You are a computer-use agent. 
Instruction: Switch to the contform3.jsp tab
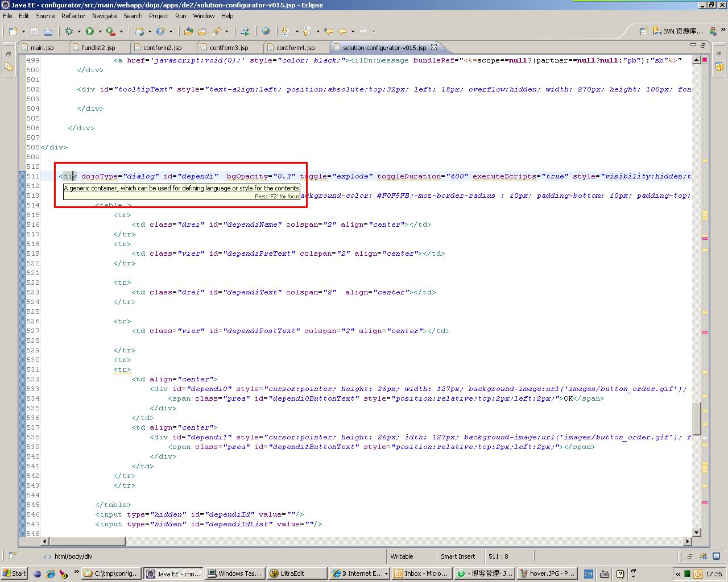point(229,48)
